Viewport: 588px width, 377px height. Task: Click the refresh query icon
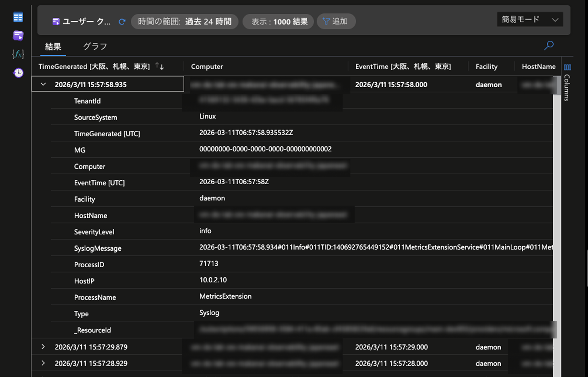pyautogui.click(x=122, y=22)
